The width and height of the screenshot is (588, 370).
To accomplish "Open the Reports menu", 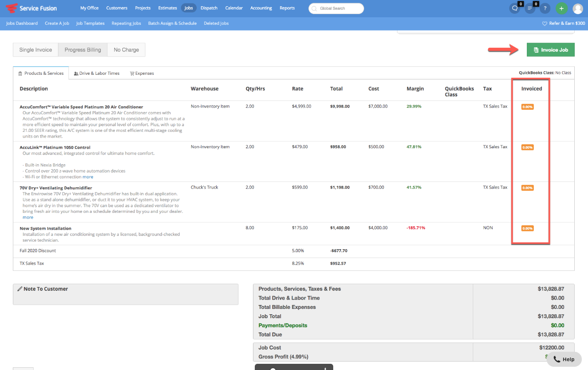I will (x=287, y=8).
